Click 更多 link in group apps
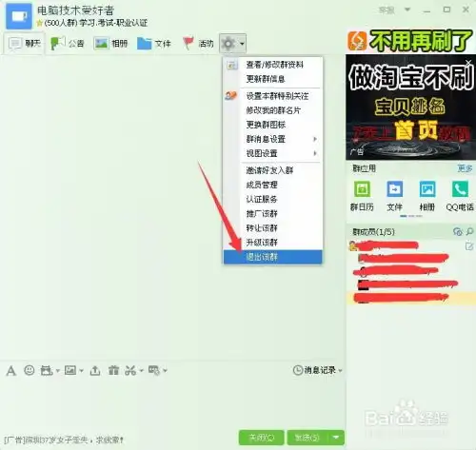 465,168
